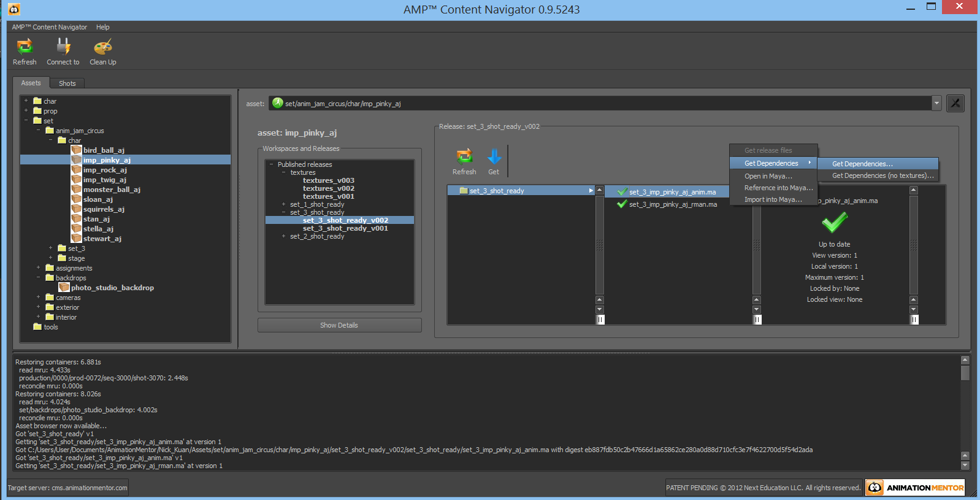Switch to the Shots tab
This screenshot has width=980, height=500.
67,83
